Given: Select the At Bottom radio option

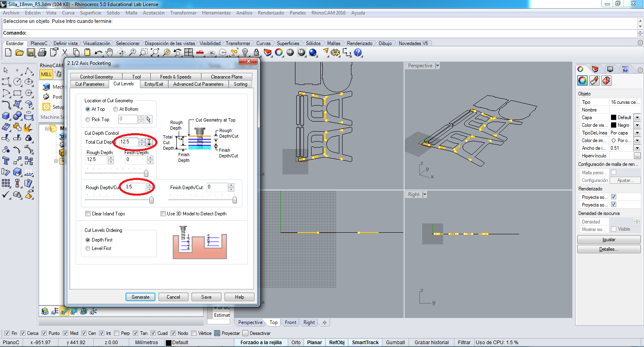Looking at the screenshot, I should (116, 109).
